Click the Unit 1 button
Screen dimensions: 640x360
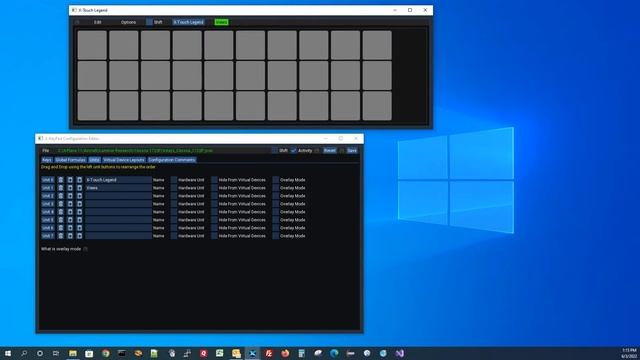coord(48,188)
